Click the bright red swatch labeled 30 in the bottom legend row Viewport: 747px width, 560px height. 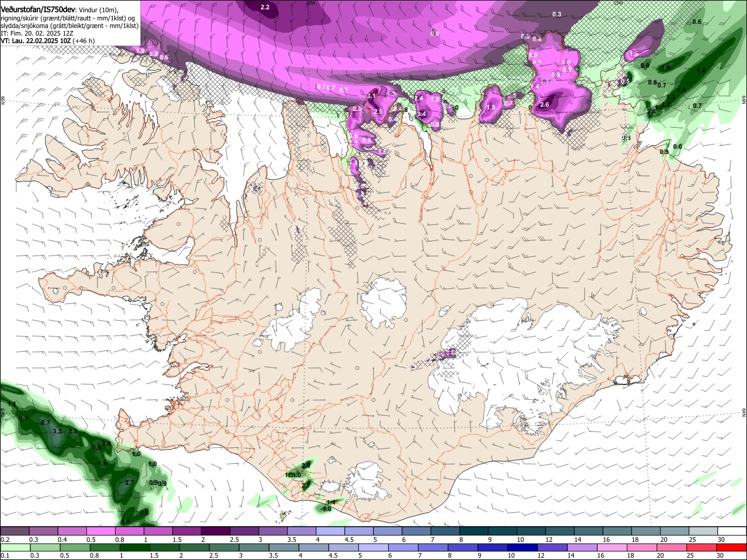point(730,548)
